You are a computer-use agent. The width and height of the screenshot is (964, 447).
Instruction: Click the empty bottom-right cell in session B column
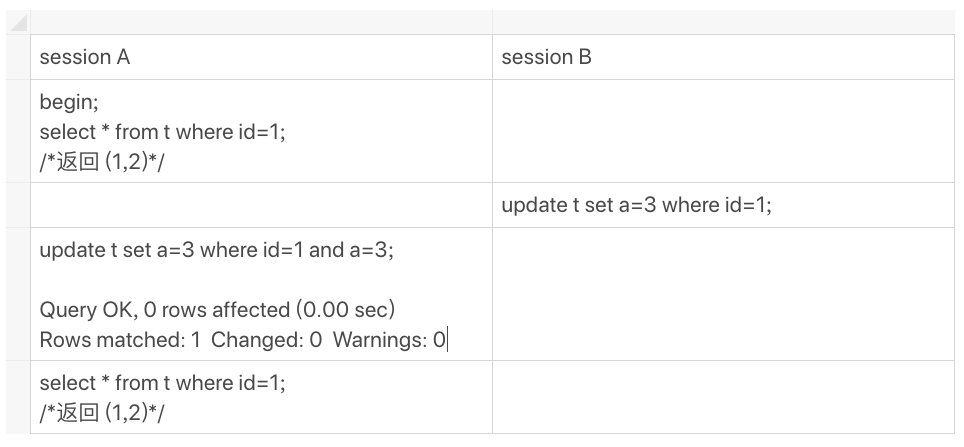click(723, 397)
